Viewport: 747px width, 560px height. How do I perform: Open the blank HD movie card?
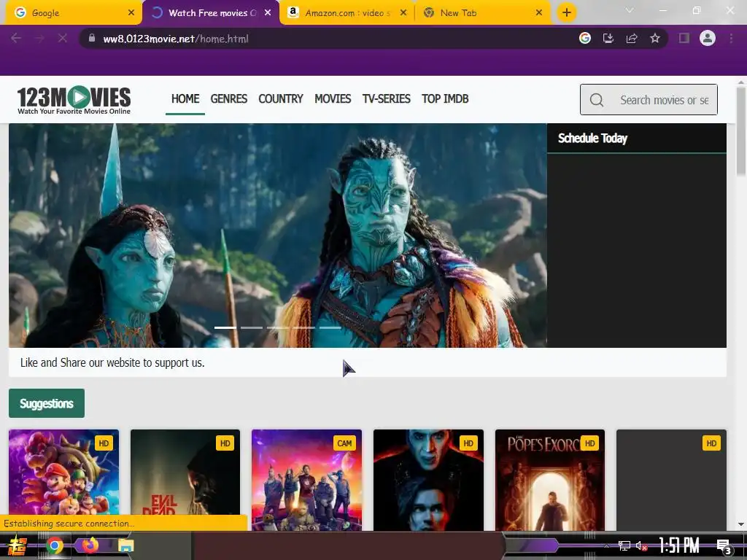[x=671, y=480]
